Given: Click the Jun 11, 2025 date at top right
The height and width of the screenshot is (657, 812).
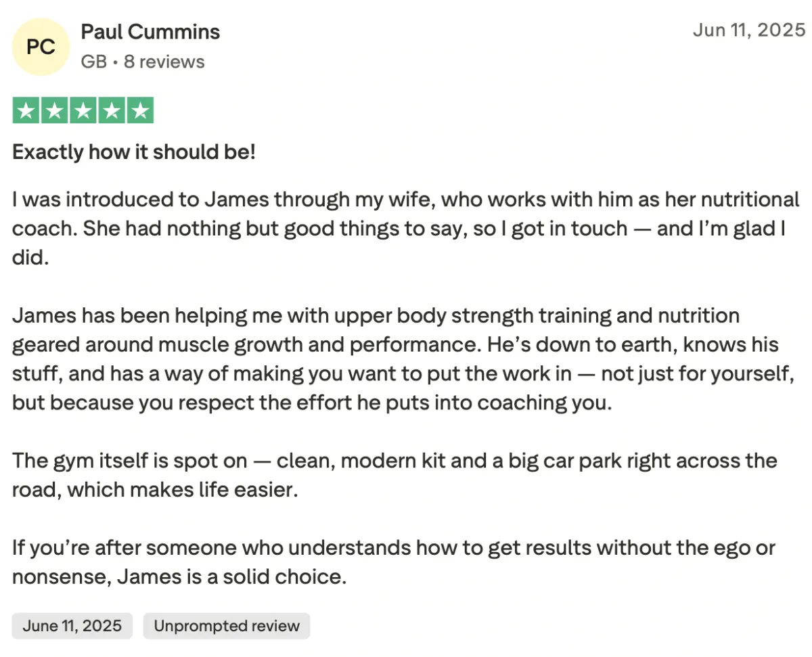Looking at the screenshot, I should pyautogui.click(x=749, y=30).
